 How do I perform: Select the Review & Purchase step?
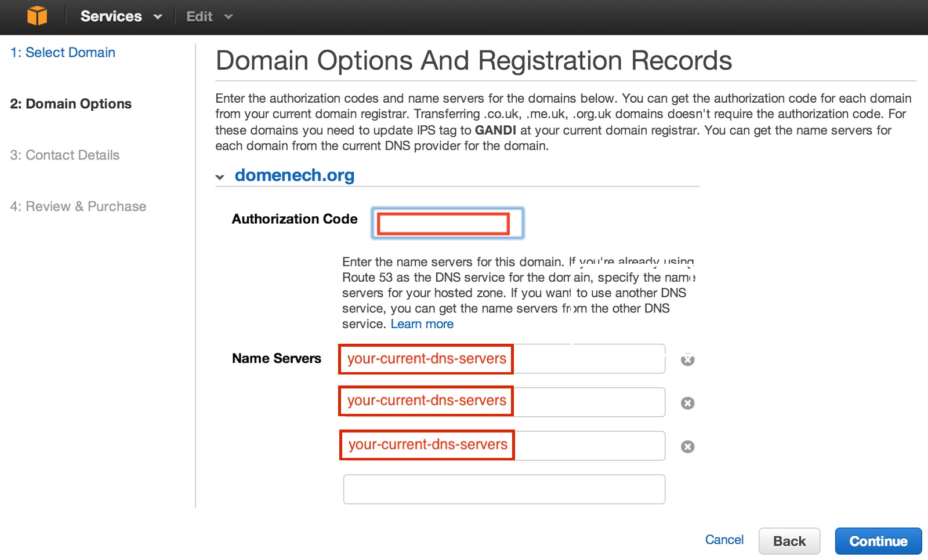click(x=78, y=206)
